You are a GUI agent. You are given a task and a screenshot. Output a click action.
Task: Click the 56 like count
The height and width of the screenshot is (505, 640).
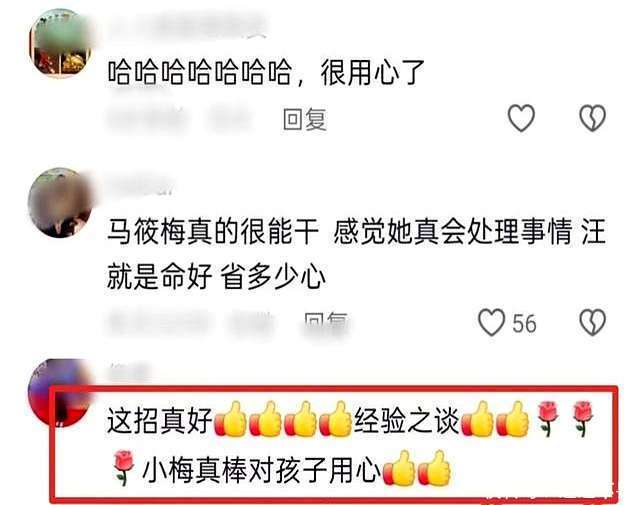point(524,323)
